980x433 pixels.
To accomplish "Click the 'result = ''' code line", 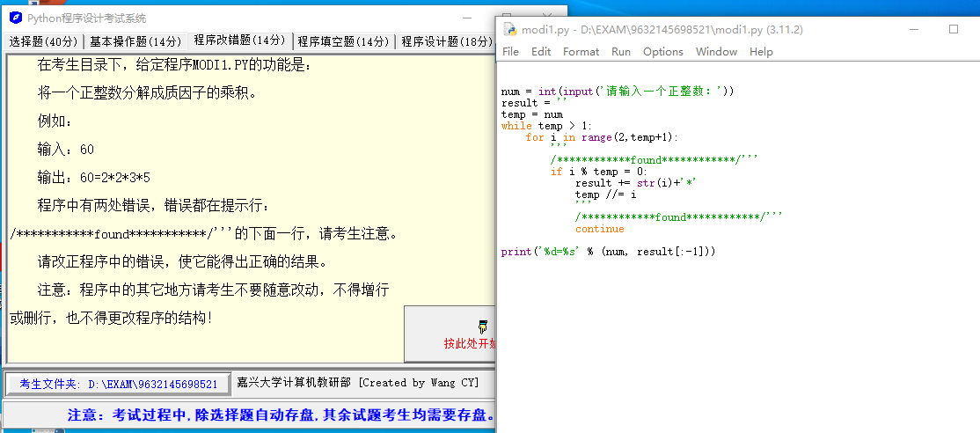I will [534, 103].
